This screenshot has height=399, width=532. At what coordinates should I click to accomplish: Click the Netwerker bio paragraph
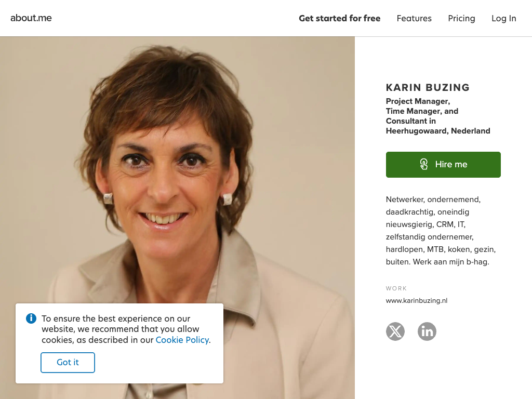coord(441,231)
